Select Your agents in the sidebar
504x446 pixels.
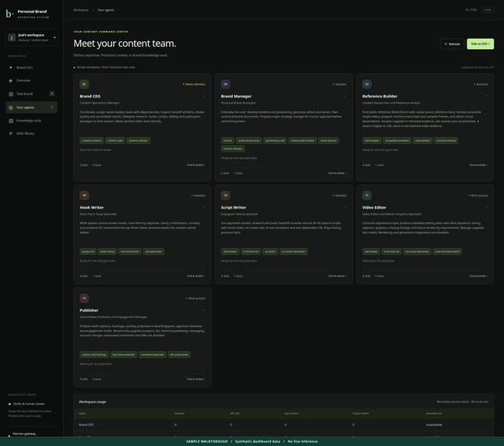tap(31, 107)
